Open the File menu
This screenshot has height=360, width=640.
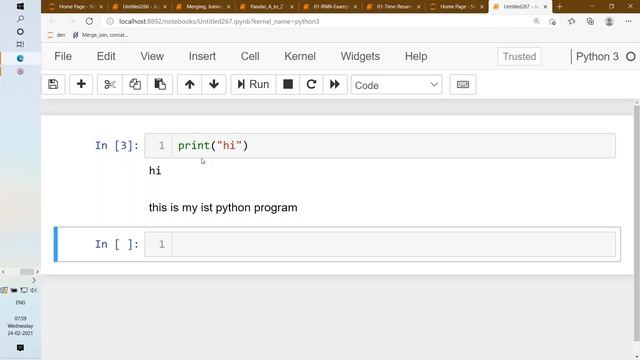pyautogui.click(x=63, y=56)
